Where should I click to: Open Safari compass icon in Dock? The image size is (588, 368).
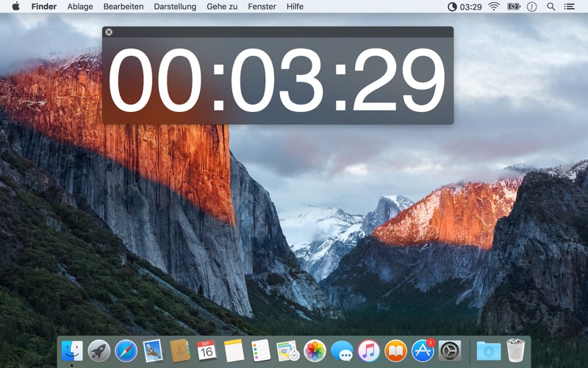coord(126,351)
